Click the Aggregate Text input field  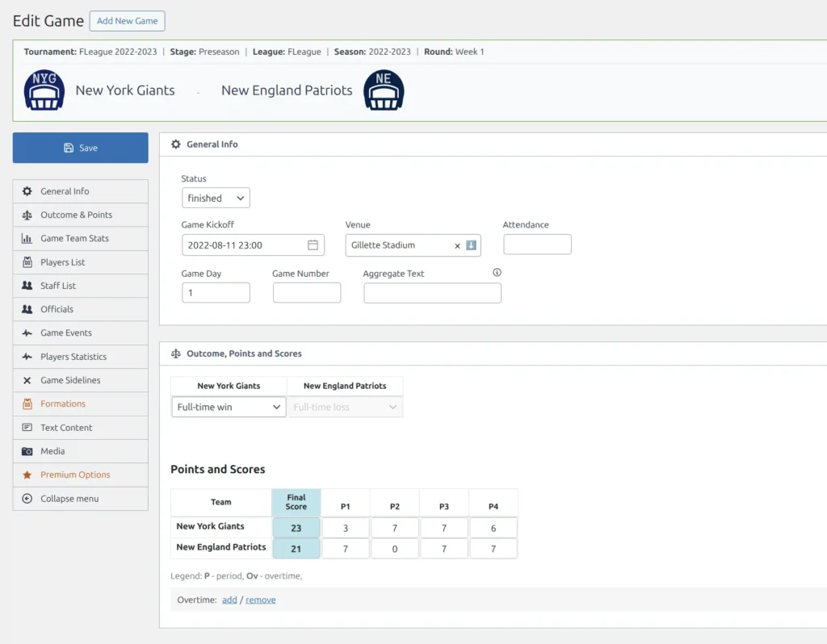coord(433,293)
